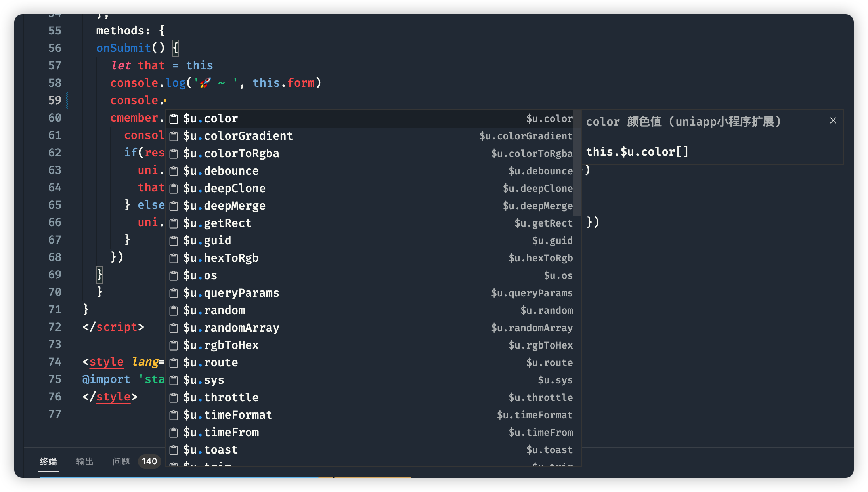Click the clipboard icon beside $u.timeFormat

click(x=173, y=415)
